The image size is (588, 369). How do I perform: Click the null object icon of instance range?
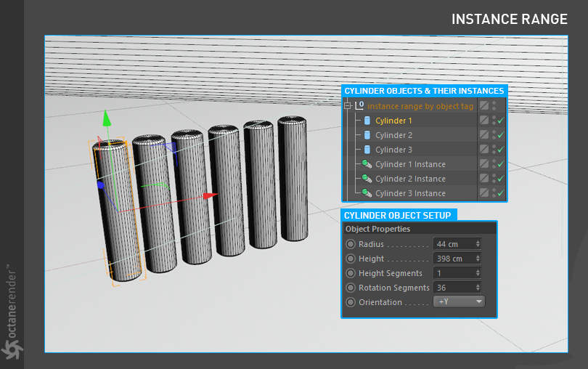pyautogui.click(x=359, y=105)
